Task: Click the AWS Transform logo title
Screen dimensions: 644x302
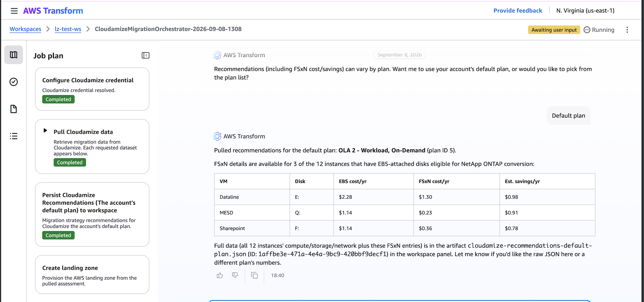Action: (x=53, y=11)
